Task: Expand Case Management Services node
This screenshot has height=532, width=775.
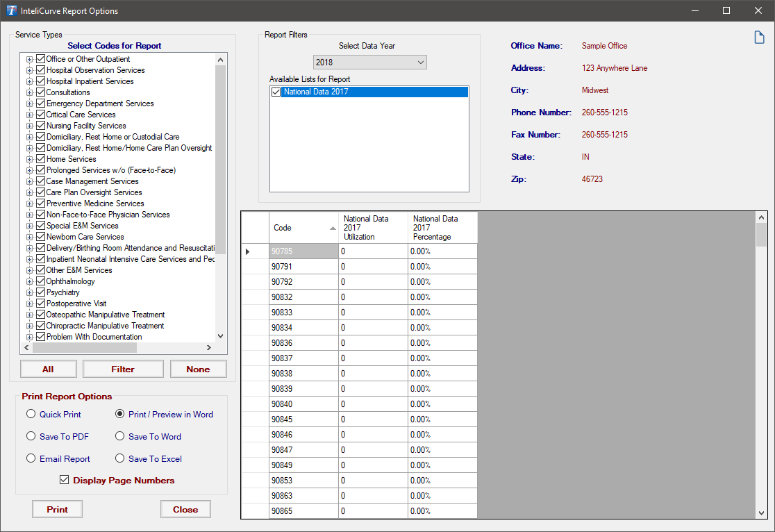Action: pos(30,181)
